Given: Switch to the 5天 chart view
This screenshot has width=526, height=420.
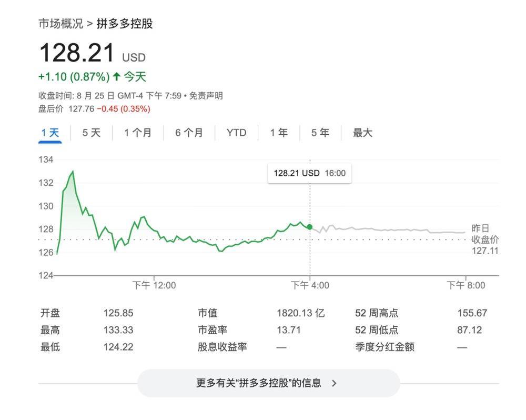Looking at the screenshot, I should [90, 133].
